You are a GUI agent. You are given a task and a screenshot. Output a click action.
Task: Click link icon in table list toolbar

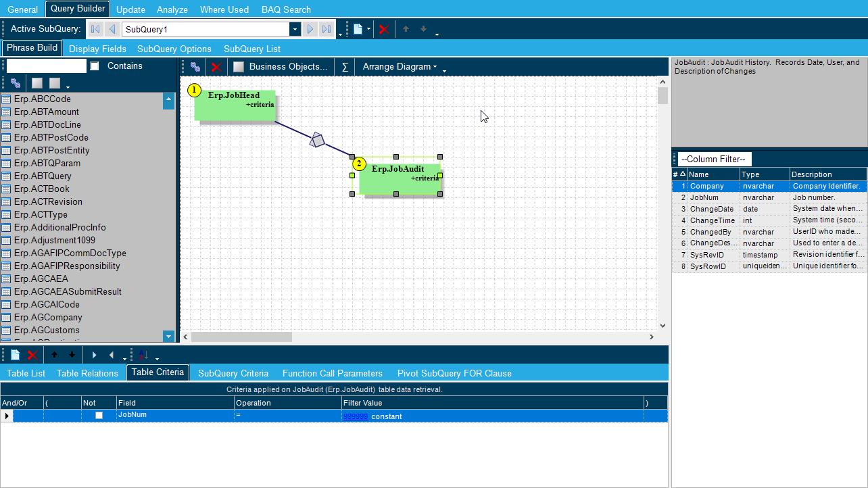point(16,83)
